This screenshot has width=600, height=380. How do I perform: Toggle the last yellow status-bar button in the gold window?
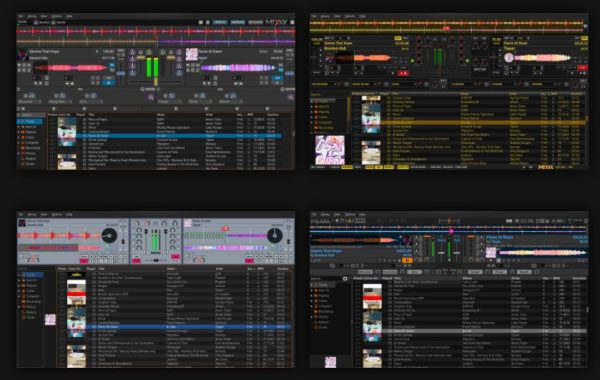pos(402,167)
